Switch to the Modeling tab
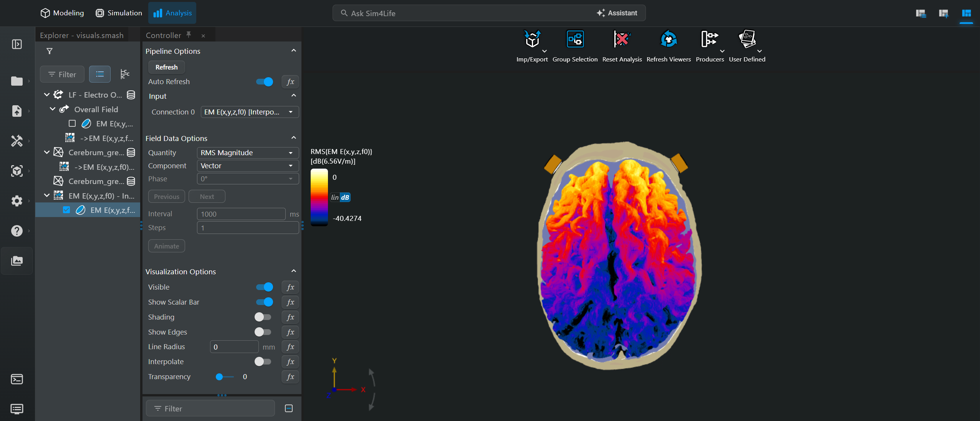Screen dimensions: 980x421 (62, 13)
